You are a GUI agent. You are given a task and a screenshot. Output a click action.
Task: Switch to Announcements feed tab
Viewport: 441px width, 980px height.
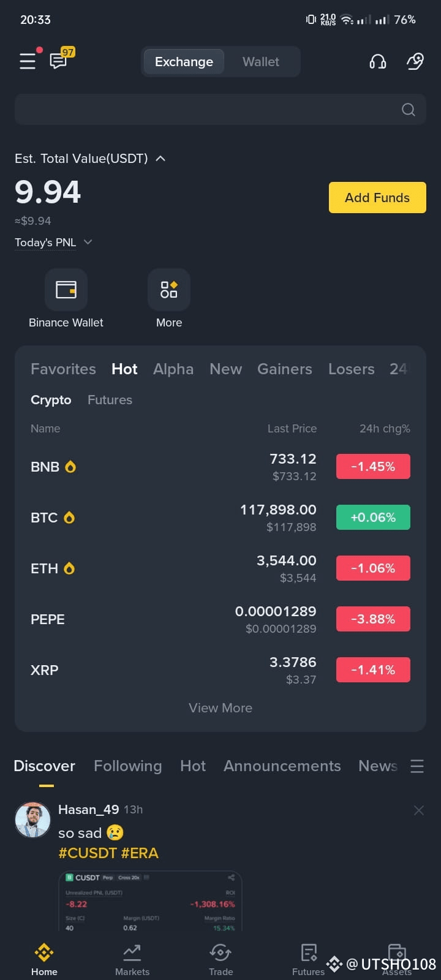[282, 766]
